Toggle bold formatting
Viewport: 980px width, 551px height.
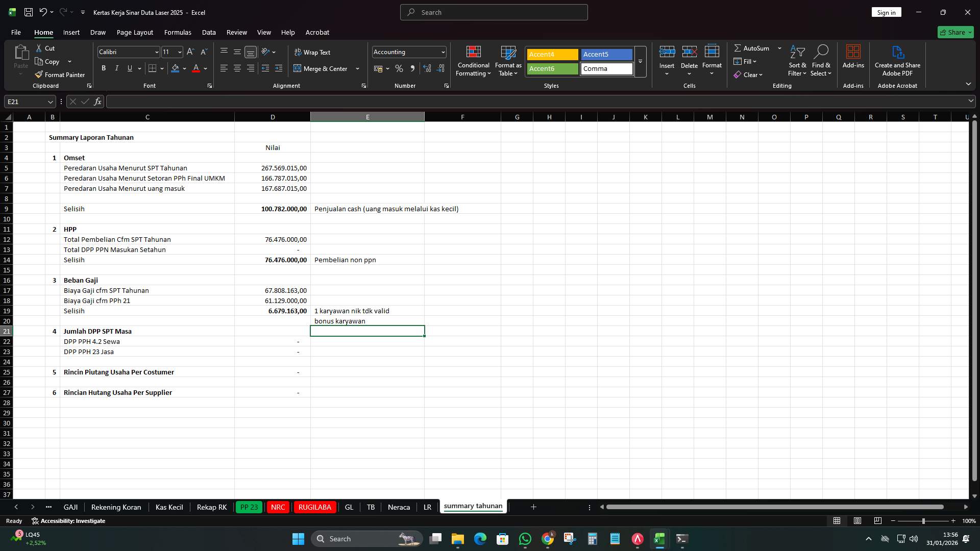tap(103, 68)
